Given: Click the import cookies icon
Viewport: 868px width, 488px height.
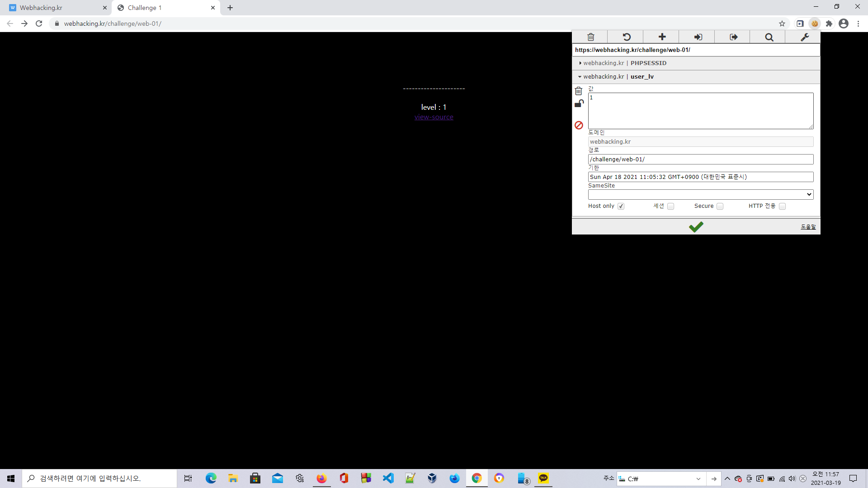Looking at the screenshot, I should click(698, 37).
